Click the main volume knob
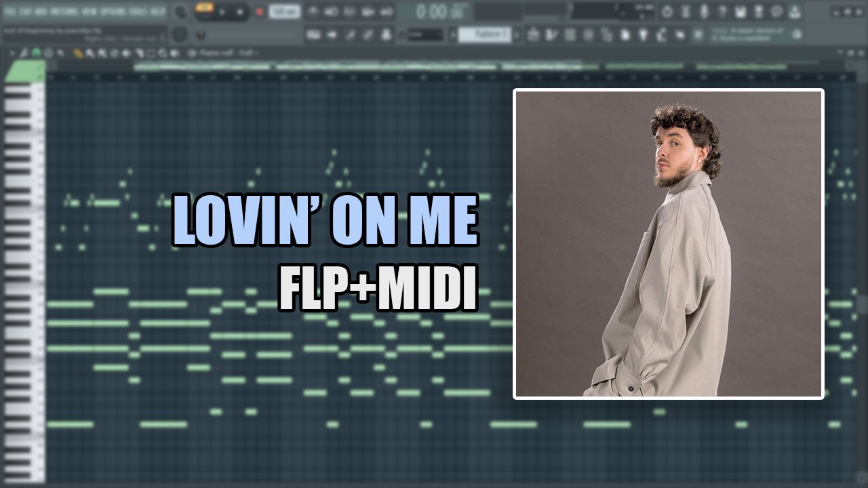Screen dimensions: 868x488 180,12
